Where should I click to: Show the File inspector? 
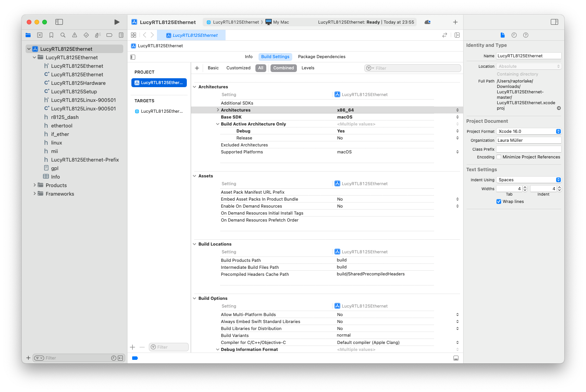(x=503, y=35)
